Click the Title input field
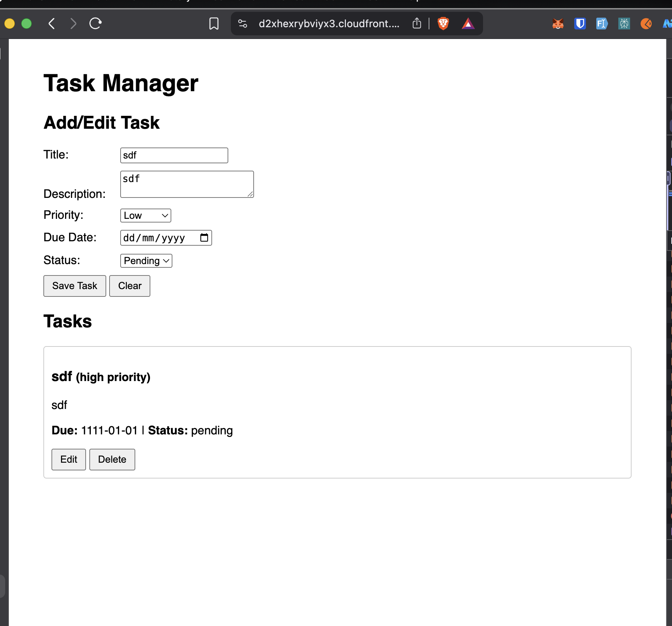This screenshot has width=672, height=626. click(x=174, y=155)
